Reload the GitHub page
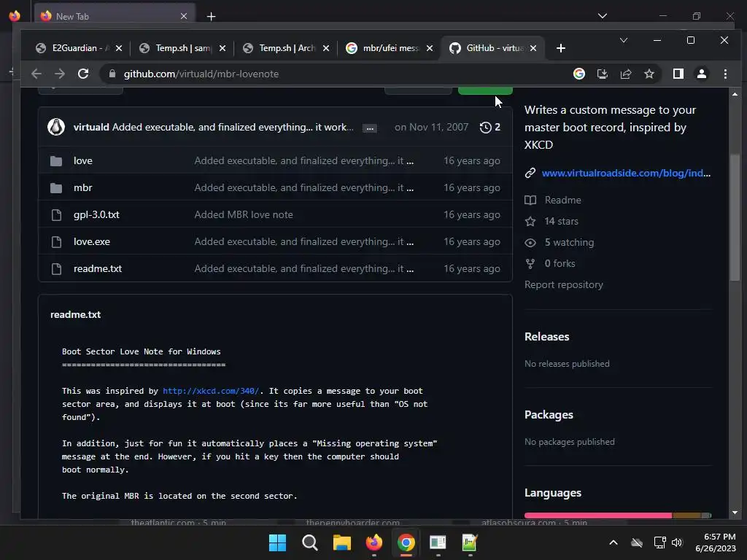The image size is (747, 560). (x=83, y=74)
